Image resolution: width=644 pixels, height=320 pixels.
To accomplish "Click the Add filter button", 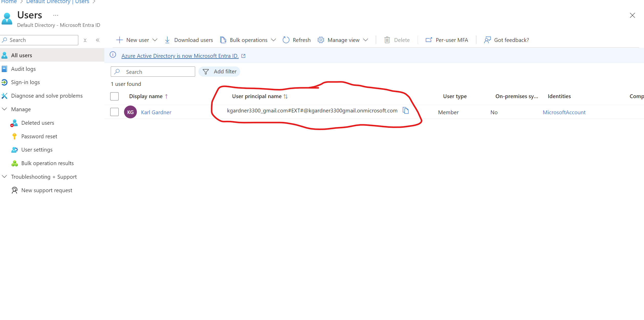I will pyautogui.click(x=219, y=72).
